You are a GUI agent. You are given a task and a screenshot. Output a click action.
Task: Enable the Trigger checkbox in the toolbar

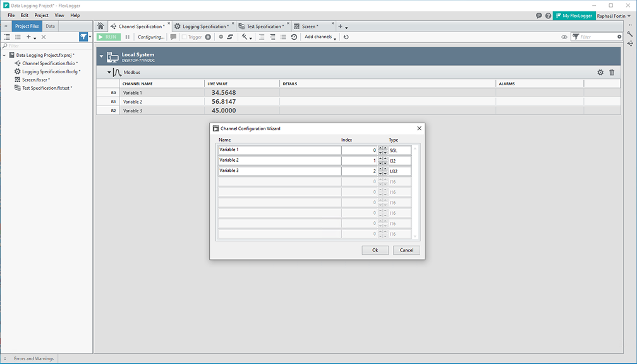coord(185,37)
